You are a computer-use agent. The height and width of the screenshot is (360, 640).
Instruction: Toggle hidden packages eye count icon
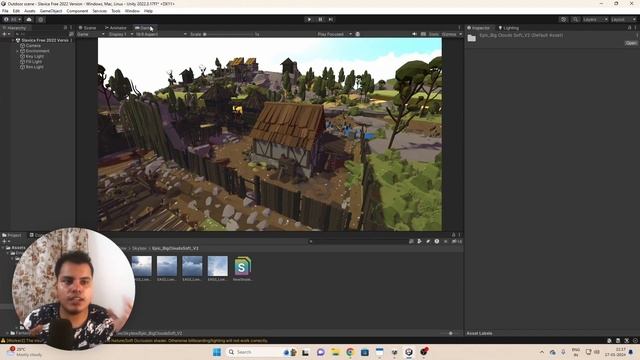click(457, 241)
